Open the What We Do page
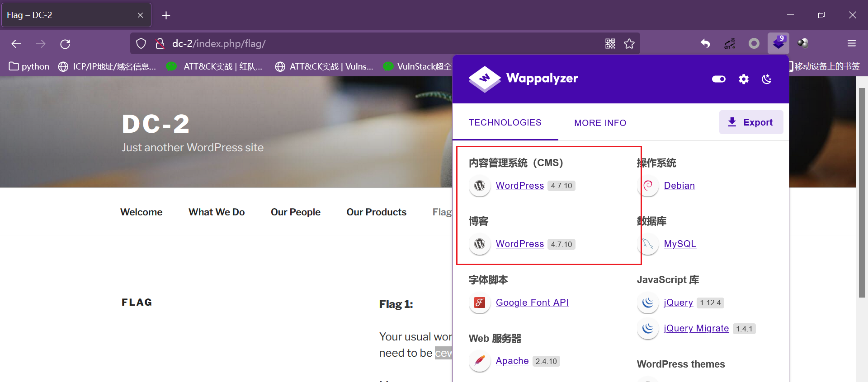Screen dimensions: 868x382 point(217,212)
